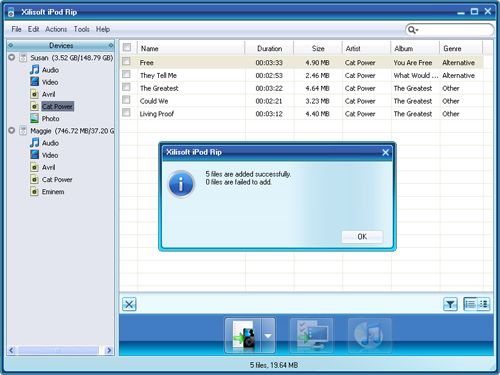Viewport: 500px width, 375px height.
Task: Click the export to iTunes icon
Action: point(369,335)
